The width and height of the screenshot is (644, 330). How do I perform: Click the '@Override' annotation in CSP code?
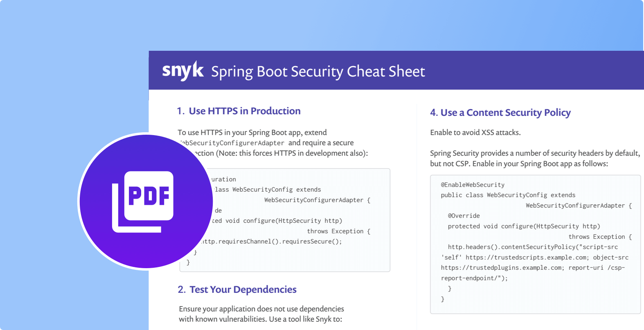tap(464, 216)
